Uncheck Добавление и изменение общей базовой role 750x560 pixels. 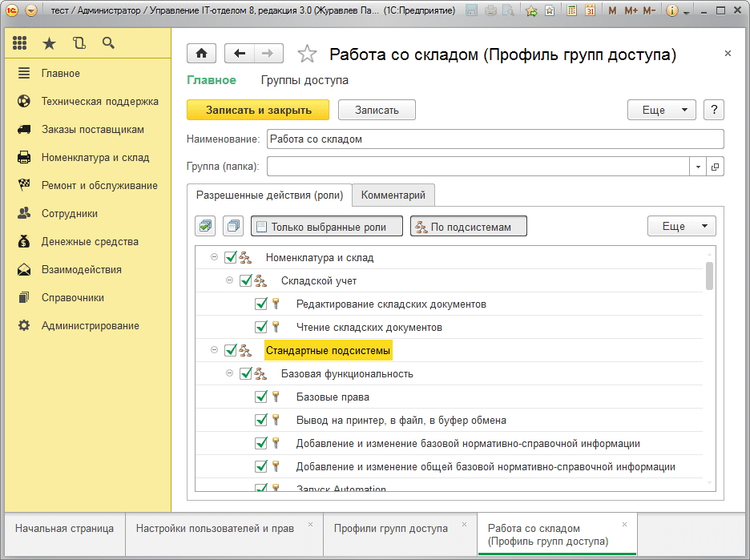261,466
